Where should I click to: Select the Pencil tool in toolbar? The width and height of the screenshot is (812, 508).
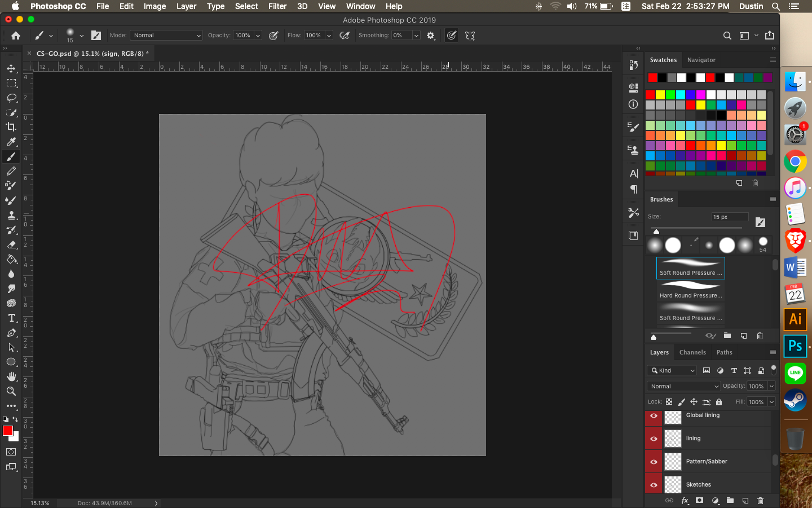(x=11, y=171)
